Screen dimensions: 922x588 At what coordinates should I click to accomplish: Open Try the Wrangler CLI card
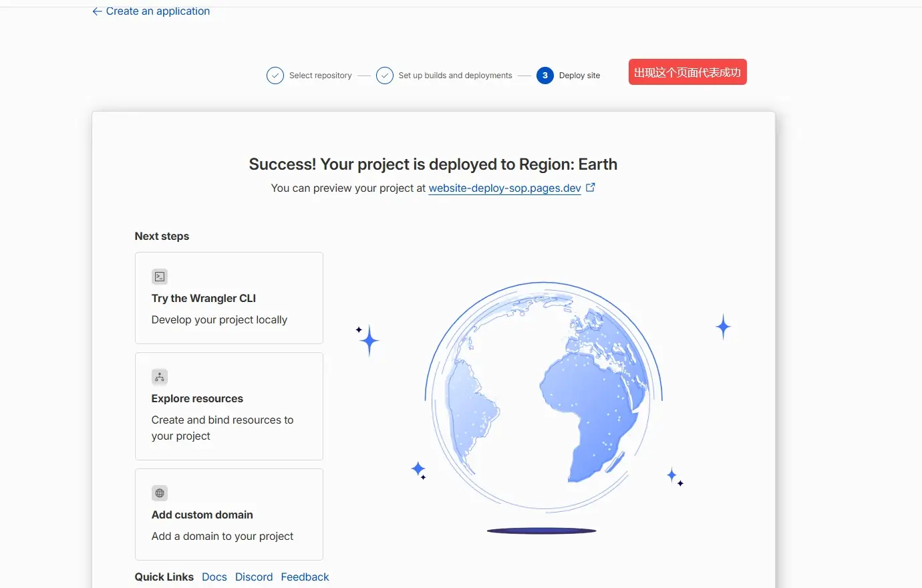pos(229,298)
